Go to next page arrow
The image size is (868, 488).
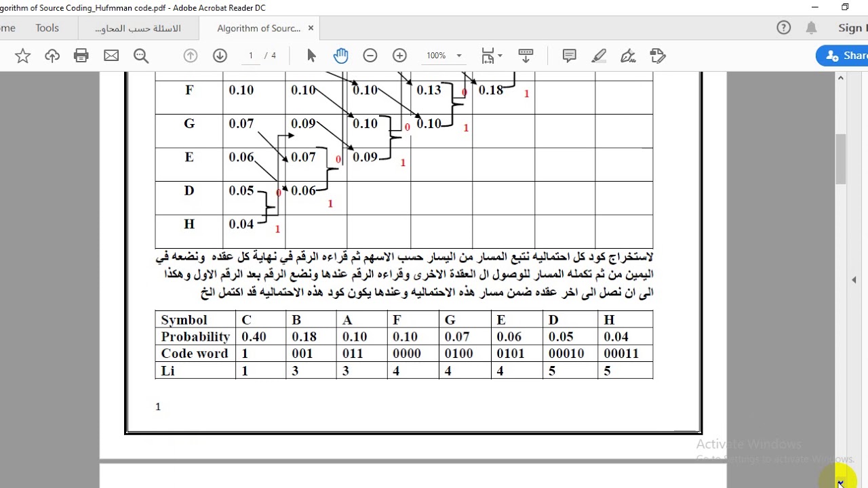(220, 56)
